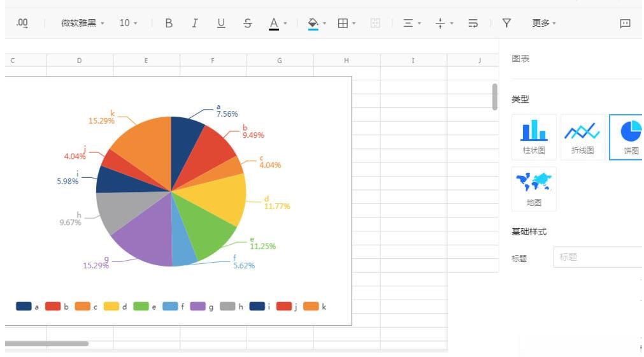Image resolution: width=644 pixels, height=357 pixels.
Task: Click the decimal places .00 icon
Action: [22, 23]
